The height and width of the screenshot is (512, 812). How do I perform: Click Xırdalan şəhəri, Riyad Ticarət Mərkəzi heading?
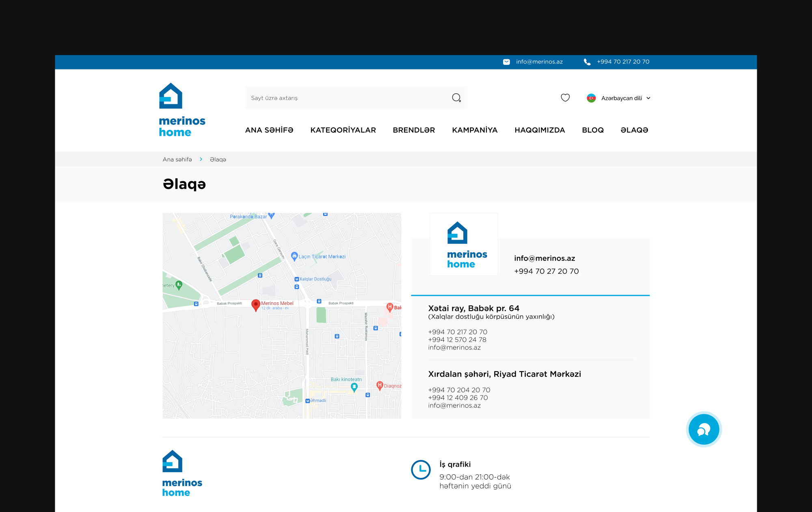[x=505, y=374]
